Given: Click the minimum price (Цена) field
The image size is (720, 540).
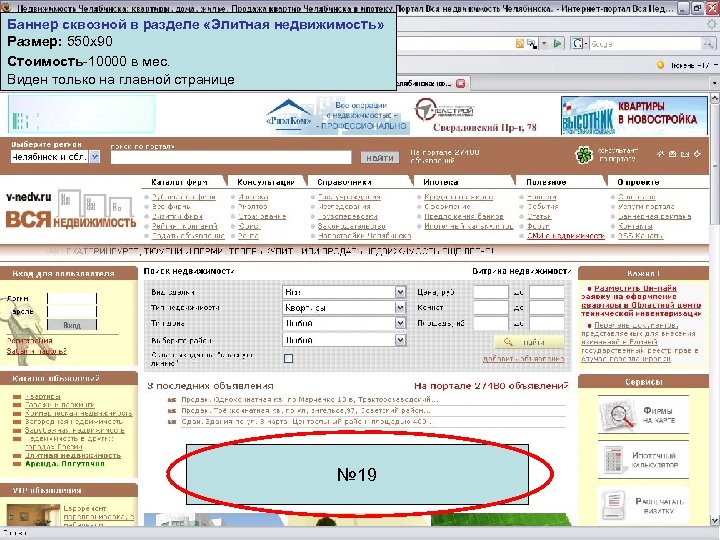Looking at the screenshot, I should tap(491, 292).
